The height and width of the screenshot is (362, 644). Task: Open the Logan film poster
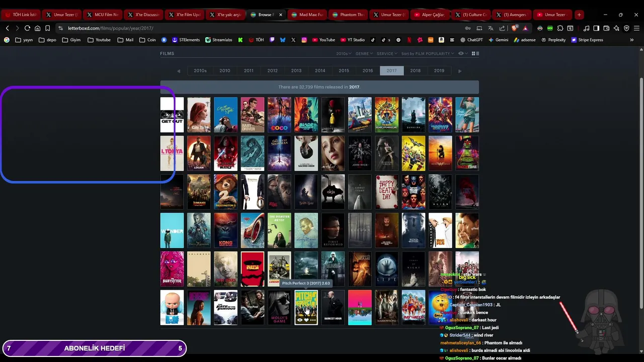pos(199,153)
